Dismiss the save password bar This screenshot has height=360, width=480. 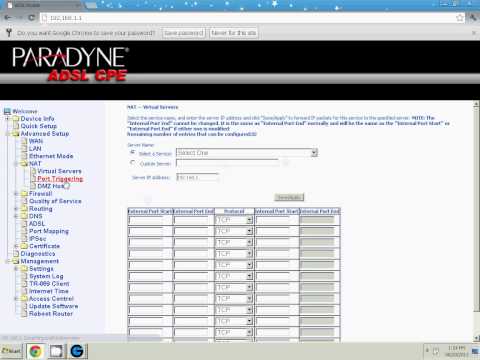[x=474, y=33]
